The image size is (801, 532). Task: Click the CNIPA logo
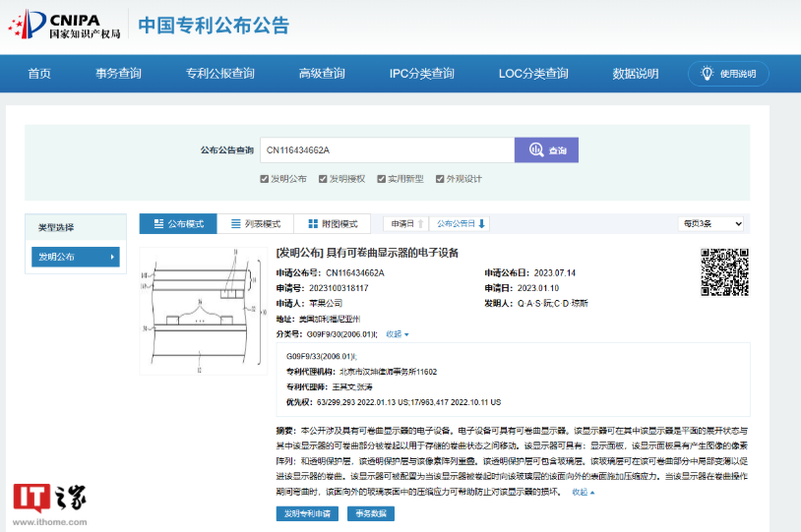pyautogui.click(x=64, y=24)
